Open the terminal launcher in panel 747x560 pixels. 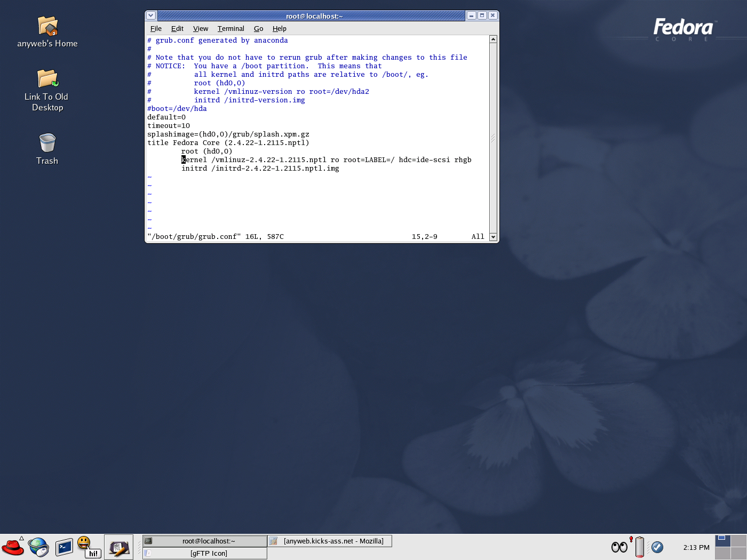pos(64,547)
